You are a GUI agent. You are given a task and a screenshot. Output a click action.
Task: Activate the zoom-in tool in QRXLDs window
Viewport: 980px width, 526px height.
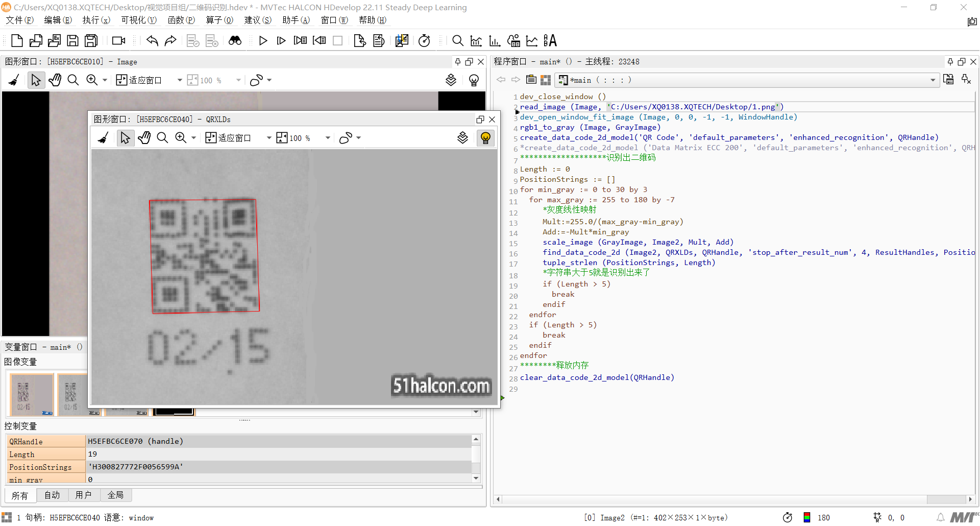(x=181, y=138)
